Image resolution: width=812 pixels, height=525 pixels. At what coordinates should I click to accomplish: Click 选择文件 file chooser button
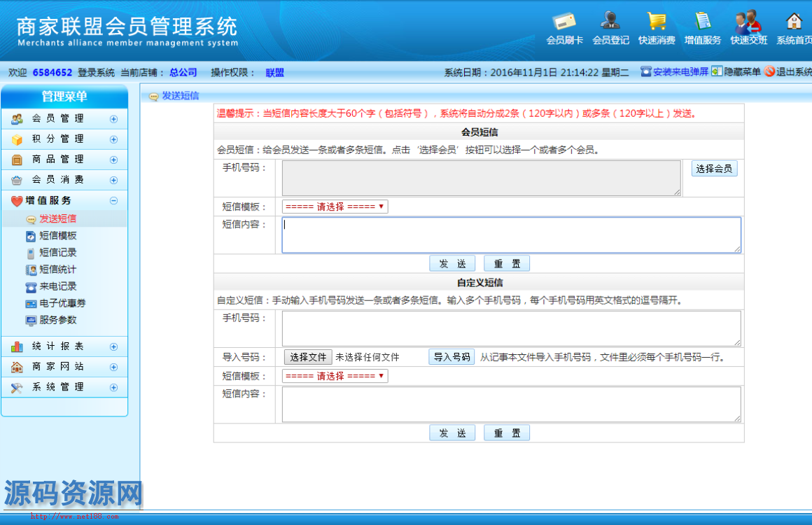pos(307,357)
